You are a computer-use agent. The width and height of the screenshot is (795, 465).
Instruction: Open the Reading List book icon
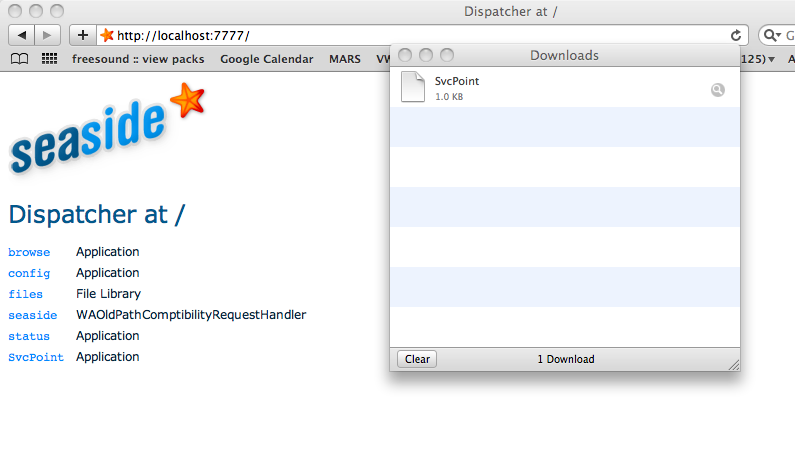19,59
